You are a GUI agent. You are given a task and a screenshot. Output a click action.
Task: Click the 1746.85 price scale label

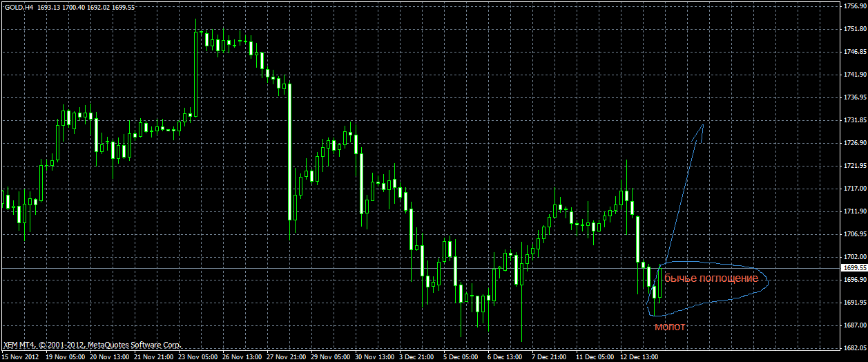[855, 52]
